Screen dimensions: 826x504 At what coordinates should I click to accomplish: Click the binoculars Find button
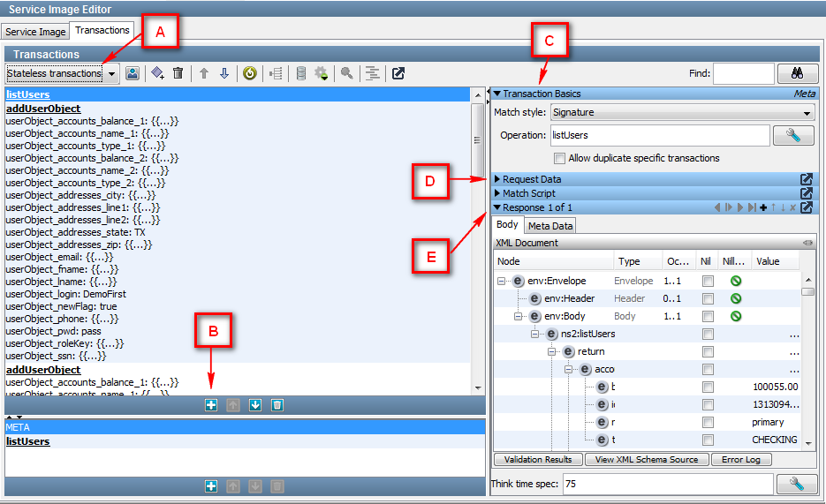coord(798,73)
